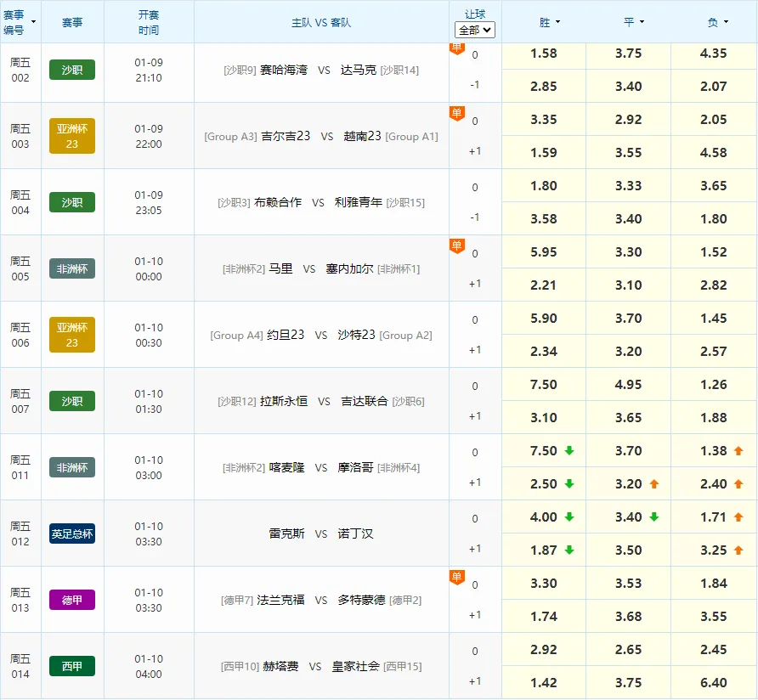Image resolution: width=758 pixels, height=700 pixels.
Task: Click the red 单 icon next to 马里 match
Action: click(457, 243)
